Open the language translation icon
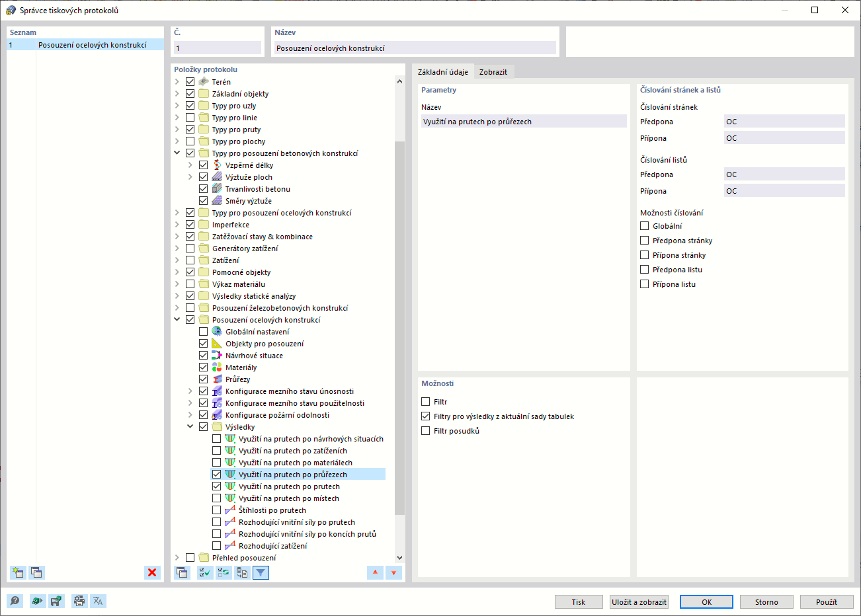 pyautogui.click(x=98, y=601)
